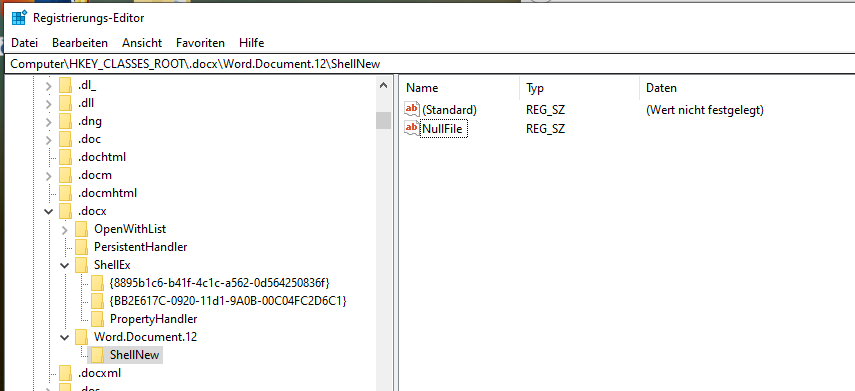Image resolution: width=855 pixels, height=391 pixels.
Task: Select the PersistentHandler folder icon
Action: click(81, 247)
